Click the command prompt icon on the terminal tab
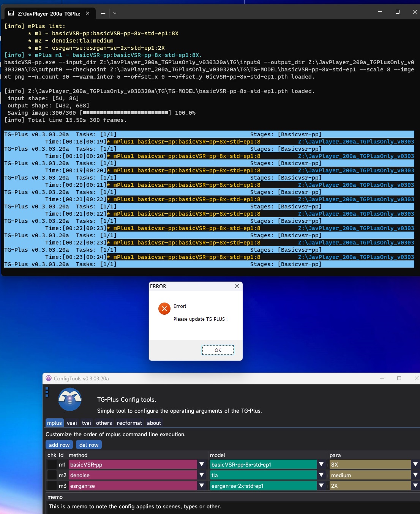The width and height of the screenshot is (420, 514). coord(10,13)
